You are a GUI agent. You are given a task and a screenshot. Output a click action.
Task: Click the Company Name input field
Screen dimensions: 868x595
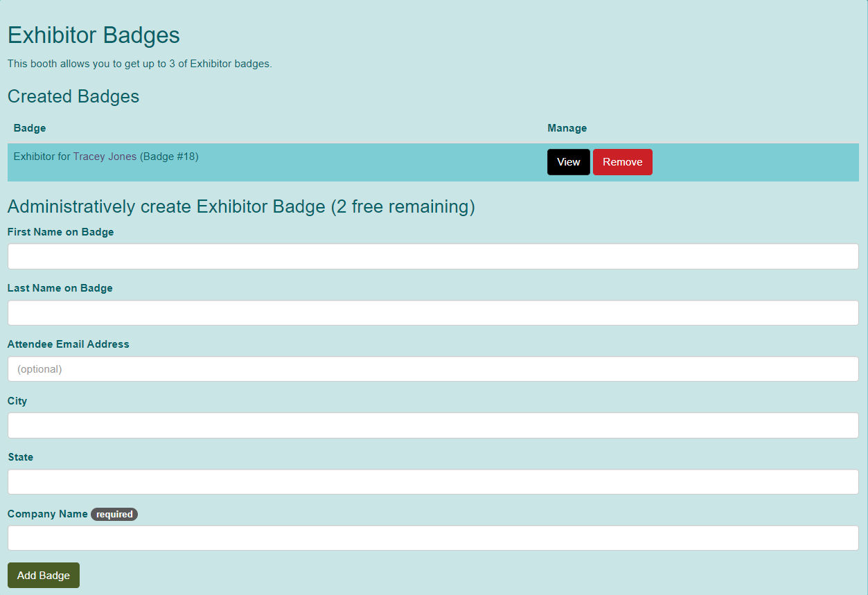(433, 538)
